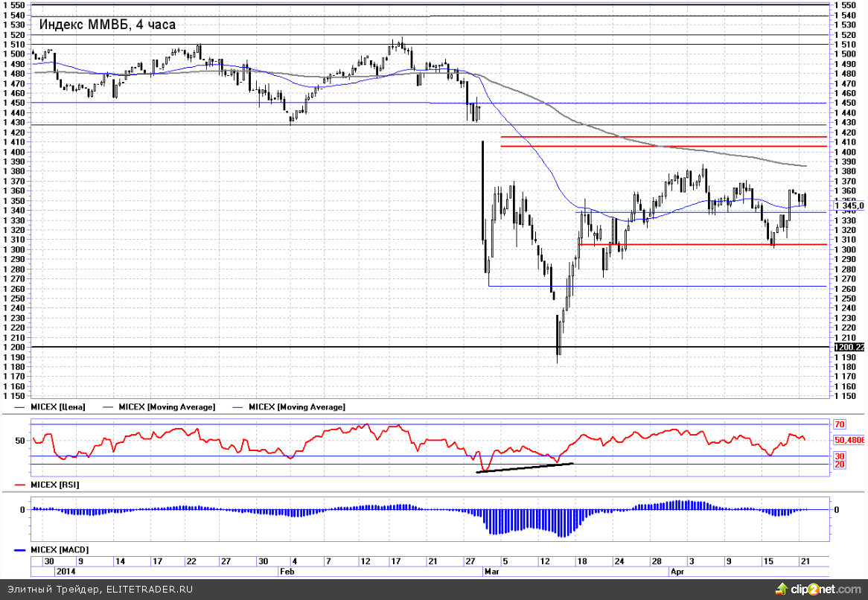Open the clip2net.com link text

click(825, 589)
